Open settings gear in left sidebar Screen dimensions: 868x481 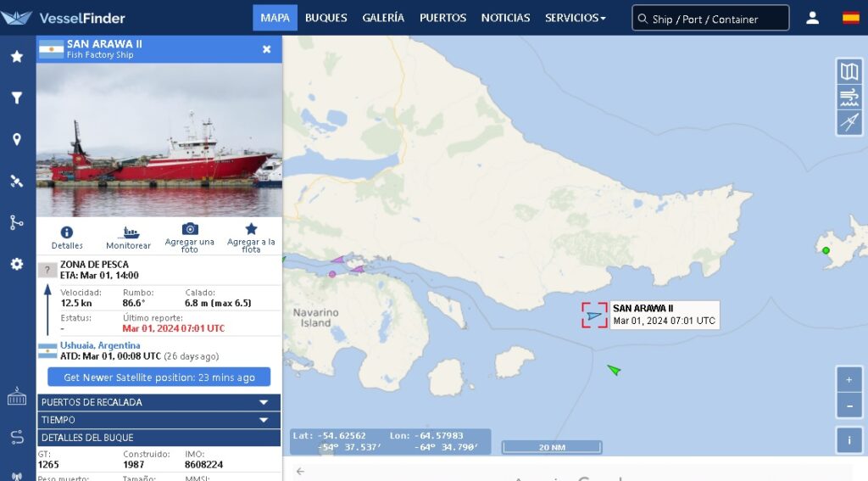click(x=17, y=264)
